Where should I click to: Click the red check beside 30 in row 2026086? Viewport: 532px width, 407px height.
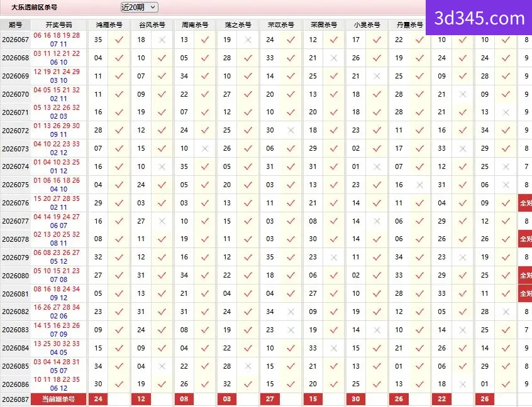tap(119, 384)
